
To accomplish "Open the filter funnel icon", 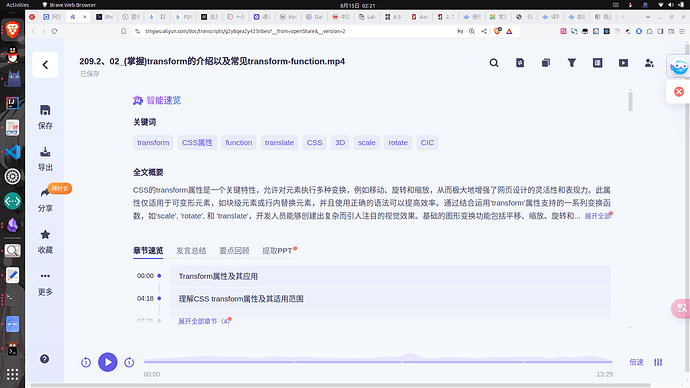I will tap(572, 63).
